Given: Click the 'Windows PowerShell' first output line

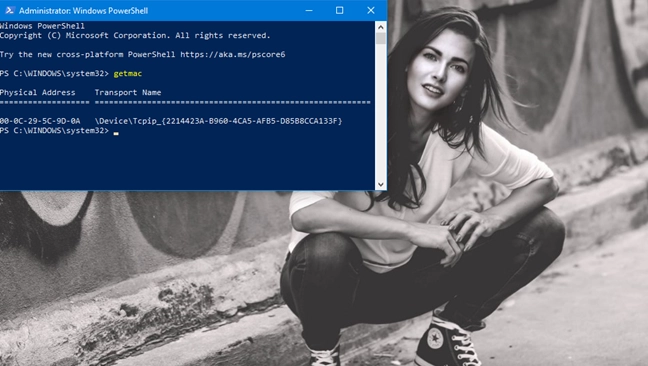Looking at the screenshot, I should point(42,26).
